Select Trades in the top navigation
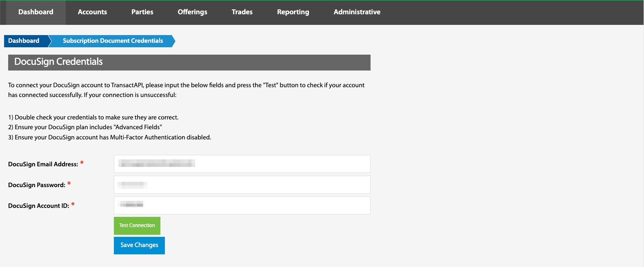 tap(242, 12)
